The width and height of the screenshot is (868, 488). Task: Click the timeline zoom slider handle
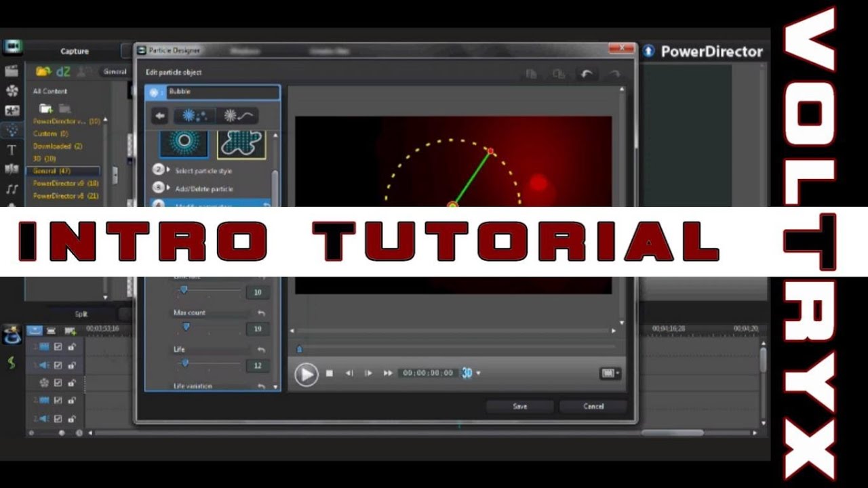(62, 432)
